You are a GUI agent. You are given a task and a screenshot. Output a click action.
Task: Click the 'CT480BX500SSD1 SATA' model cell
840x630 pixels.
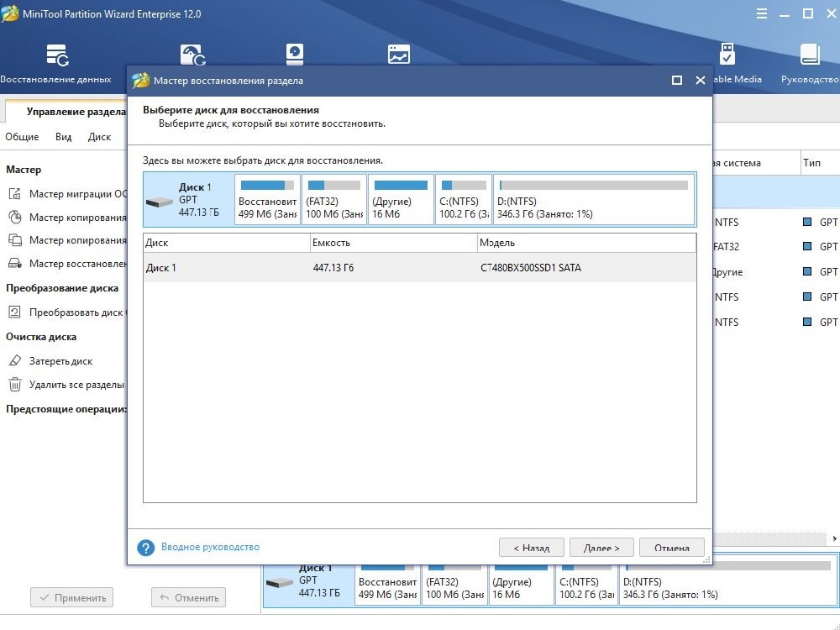pyautogui.click(x=531, y=267)
